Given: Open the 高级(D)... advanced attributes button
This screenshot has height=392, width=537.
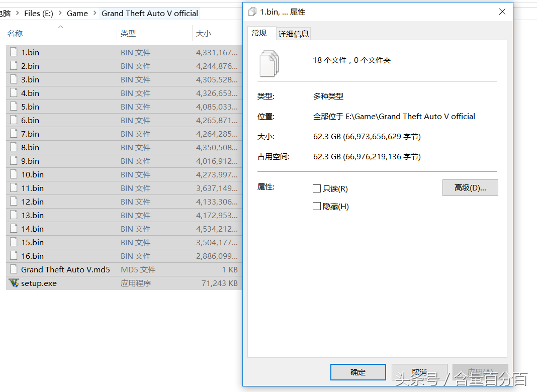Looking at the screenshot, I should [470, 187].
